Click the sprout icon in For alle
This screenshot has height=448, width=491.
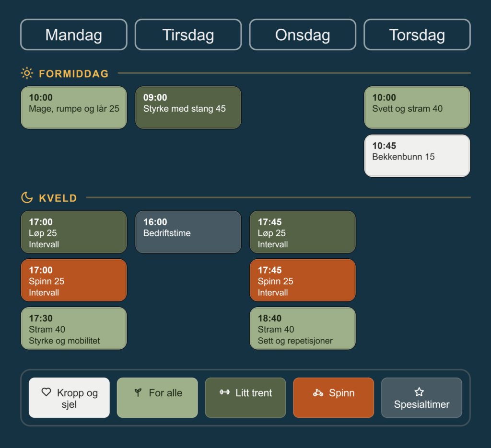138,392
